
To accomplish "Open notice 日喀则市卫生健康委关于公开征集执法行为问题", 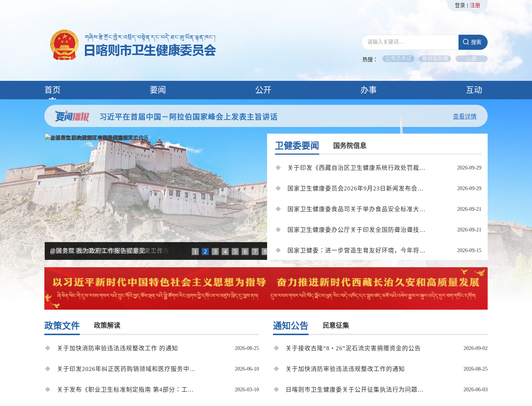I will (x=355, y=390).
